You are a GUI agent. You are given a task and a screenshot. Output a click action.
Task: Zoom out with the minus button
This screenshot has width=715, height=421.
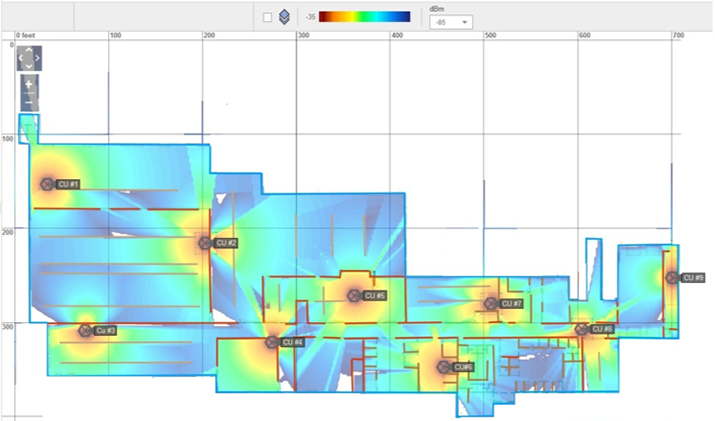coord(29,102)
